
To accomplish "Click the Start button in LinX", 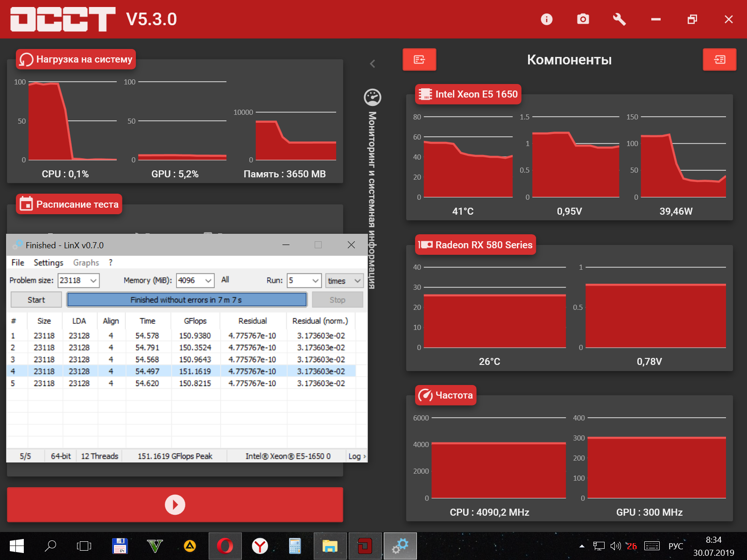I will [x=36, y=300].
